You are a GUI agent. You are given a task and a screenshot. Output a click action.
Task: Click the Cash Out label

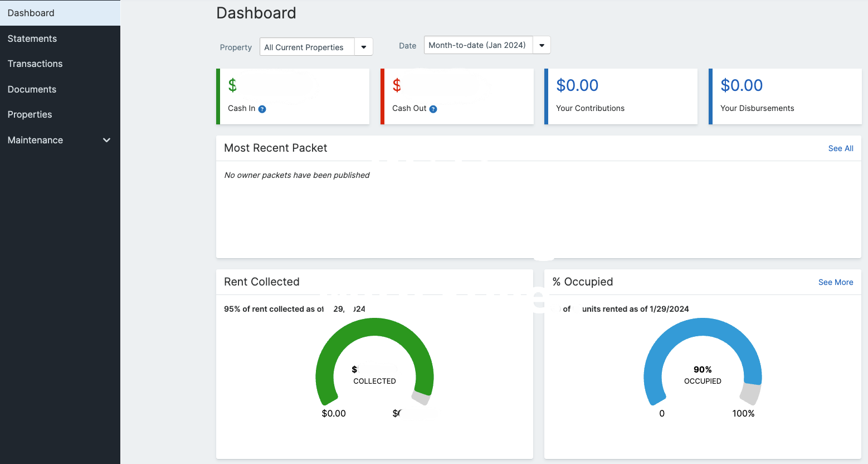pos(409,108)
